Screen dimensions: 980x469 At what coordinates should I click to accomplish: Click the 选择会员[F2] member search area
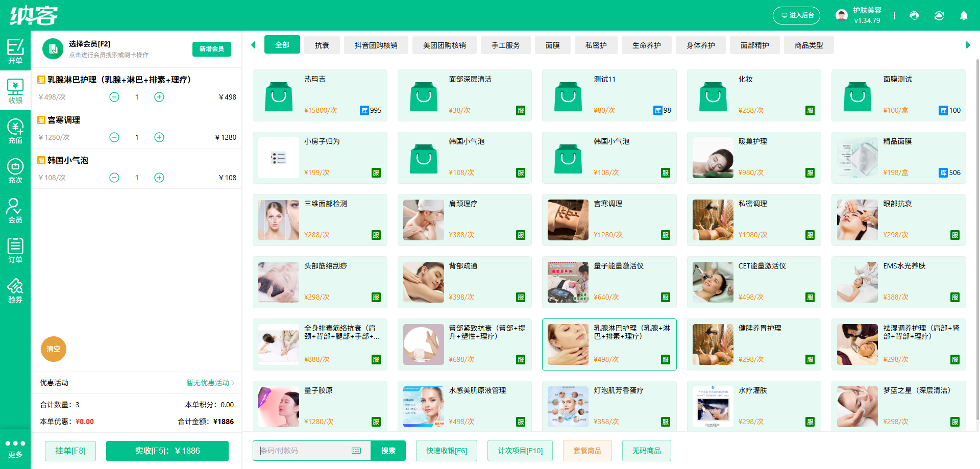[109, 49]
